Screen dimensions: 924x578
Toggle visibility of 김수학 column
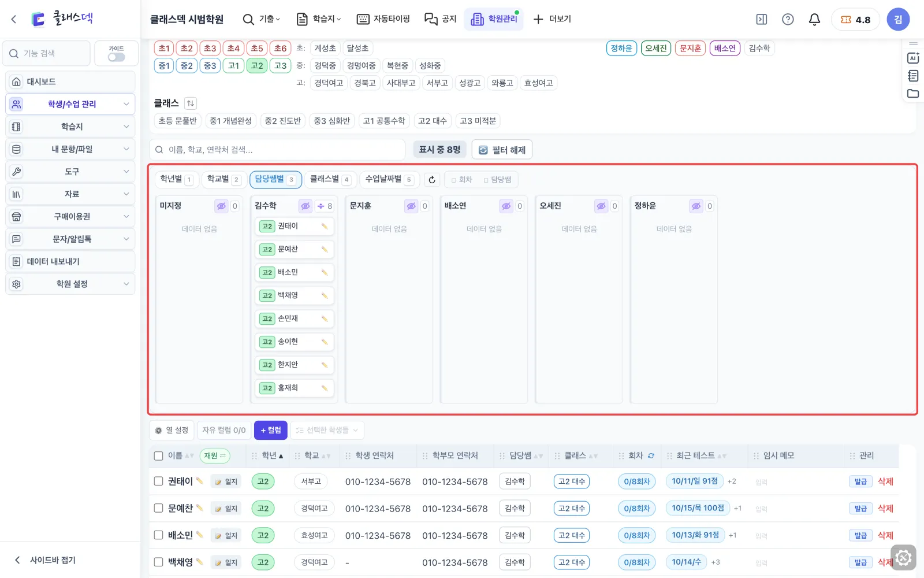[305, 206]
